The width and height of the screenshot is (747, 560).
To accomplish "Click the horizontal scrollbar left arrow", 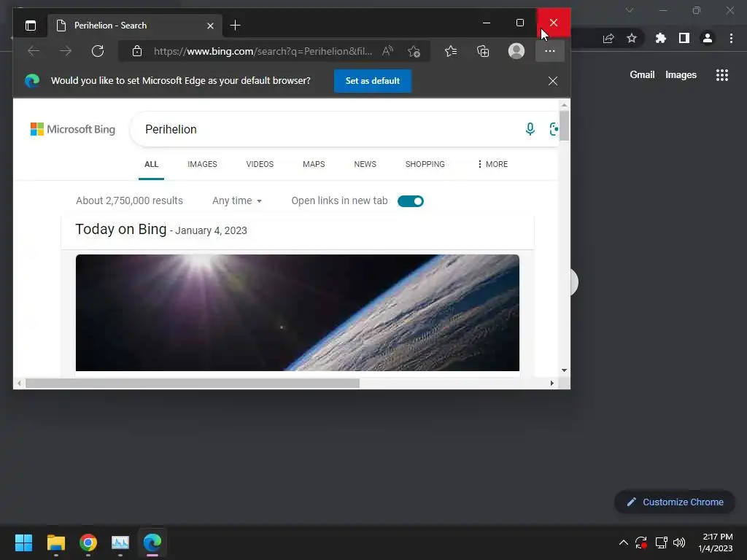I will click(19, 384).
